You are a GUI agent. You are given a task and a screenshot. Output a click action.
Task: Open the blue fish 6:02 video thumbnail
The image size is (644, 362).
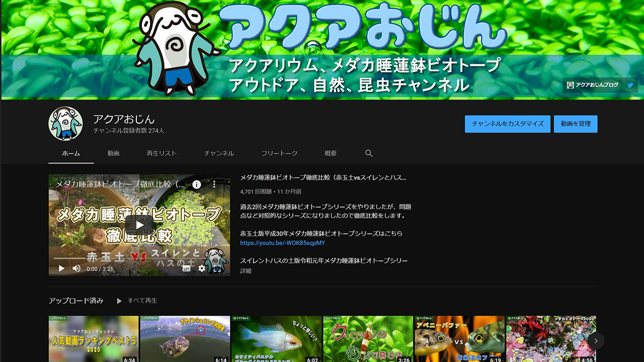277,339
